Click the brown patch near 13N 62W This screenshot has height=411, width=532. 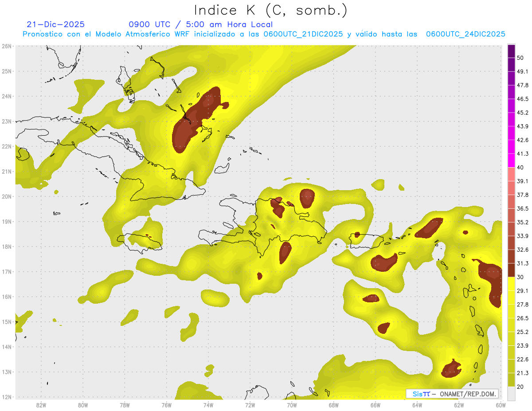click(451, 370)
